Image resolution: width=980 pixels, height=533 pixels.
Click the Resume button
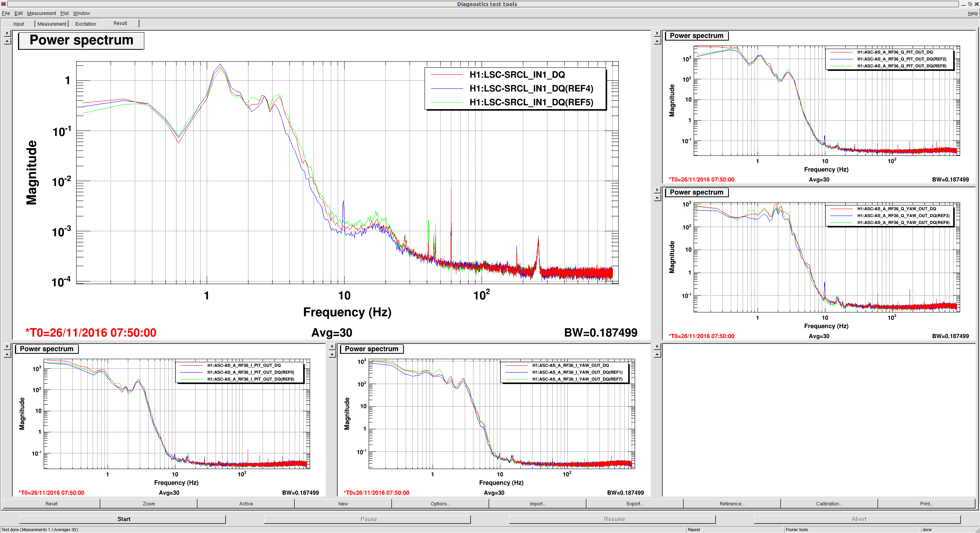tap(612, 519)
